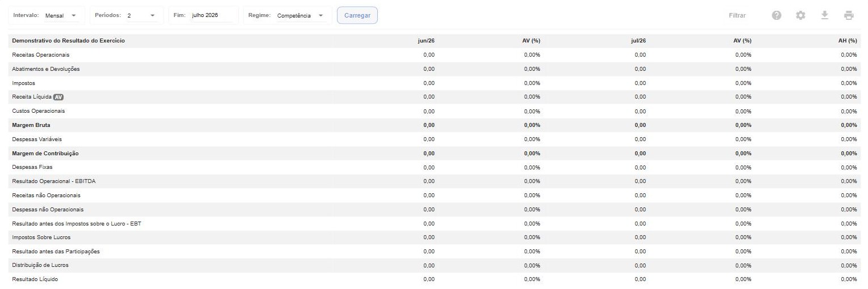Image resolution: width=868 pixels, height=289 pixels.
Task: Select the Despesas Fixas row label
Action: coord(32,167)
